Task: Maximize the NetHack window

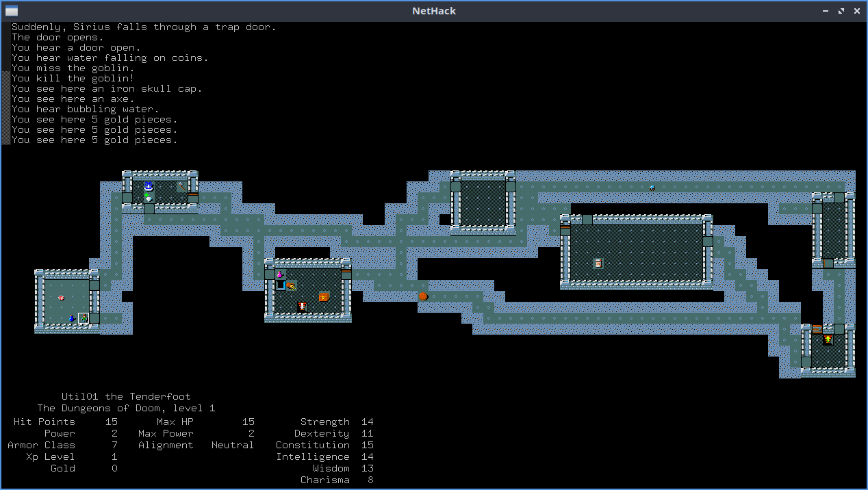Action: tap(841, 11)
